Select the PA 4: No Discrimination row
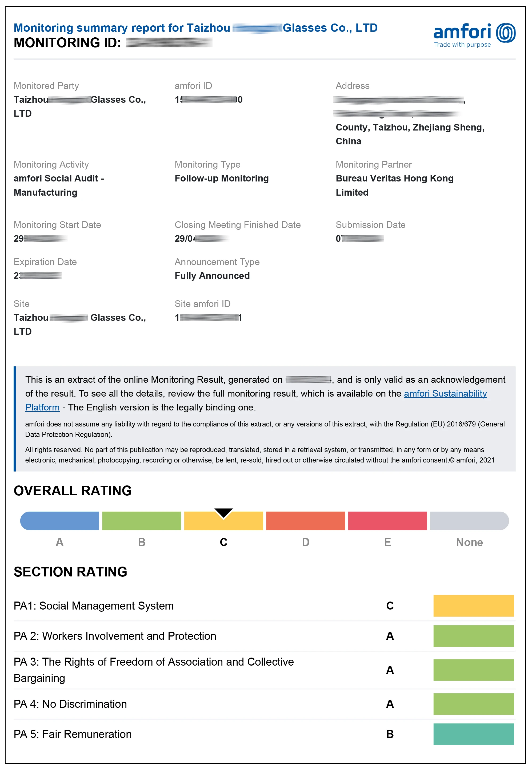 click(70, 704)
